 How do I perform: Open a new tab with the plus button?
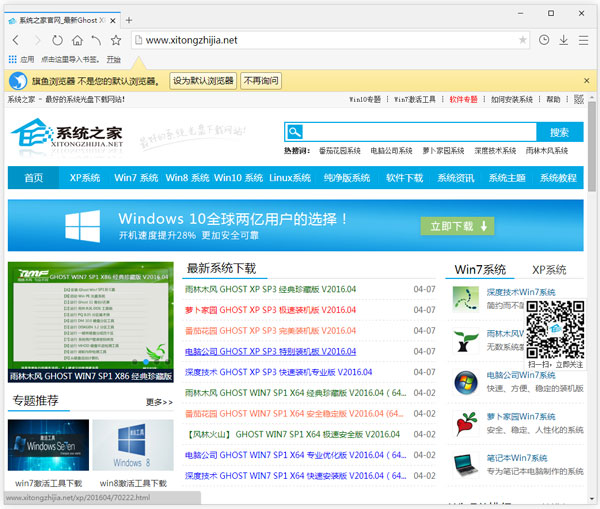(x=129, y=20)
